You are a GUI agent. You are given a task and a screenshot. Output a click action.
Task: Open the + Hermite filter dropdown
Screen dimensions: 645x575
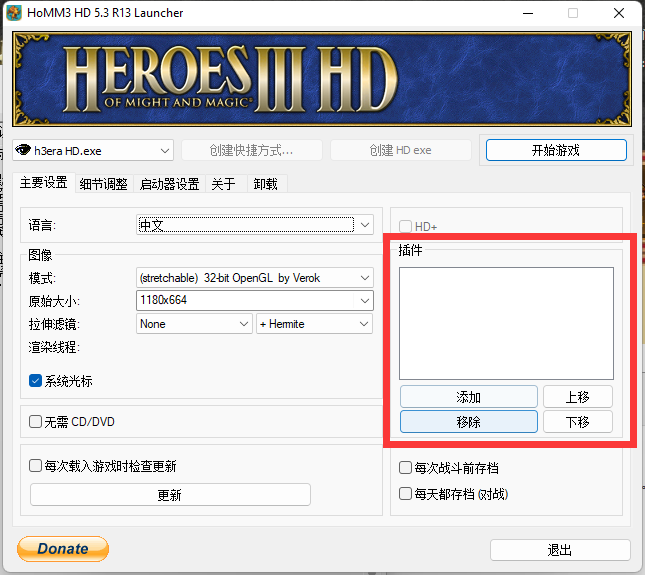314,324
